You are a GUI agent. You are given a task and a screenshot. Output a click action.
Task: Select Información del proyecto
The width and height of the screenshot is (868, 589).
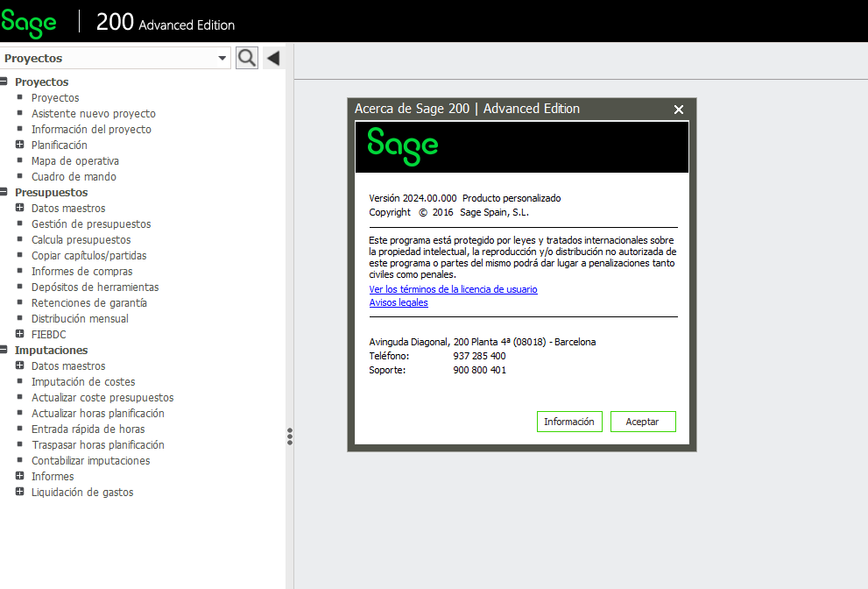(91, 129)
